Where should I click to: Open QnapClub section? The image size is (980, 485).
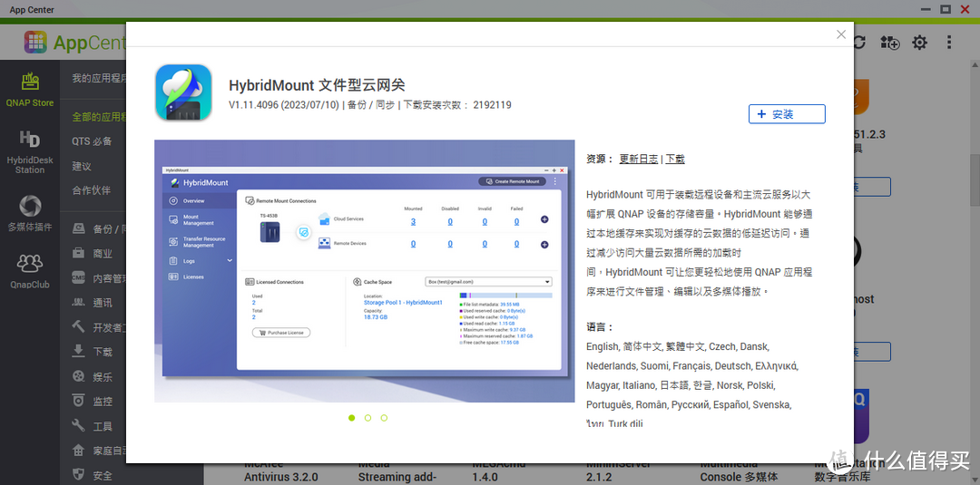(29, 272)
